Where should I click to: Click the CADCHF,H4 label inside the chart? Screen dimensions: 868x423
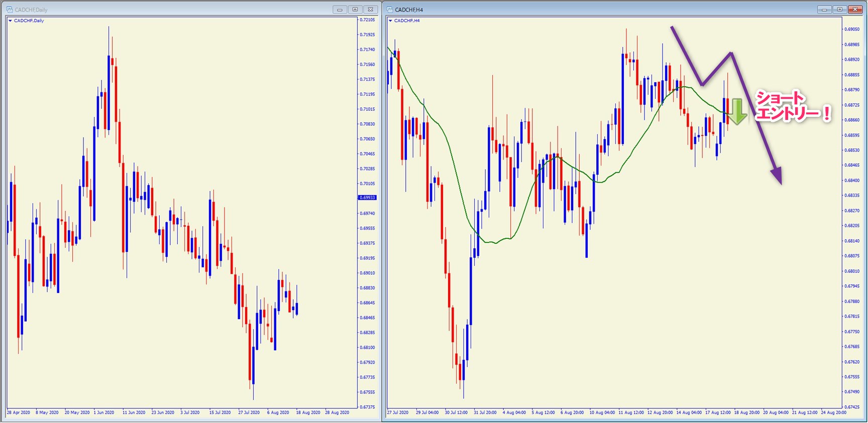pyautogui.click(x=407, y=21)
